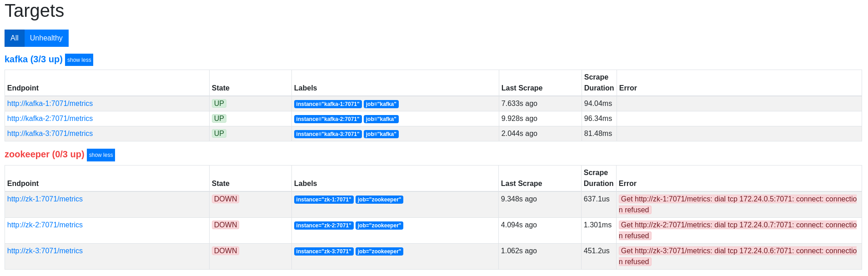868x276 pixels.
Task: Click the DOWN state badge for zk-3
Action: pos(226,251)
